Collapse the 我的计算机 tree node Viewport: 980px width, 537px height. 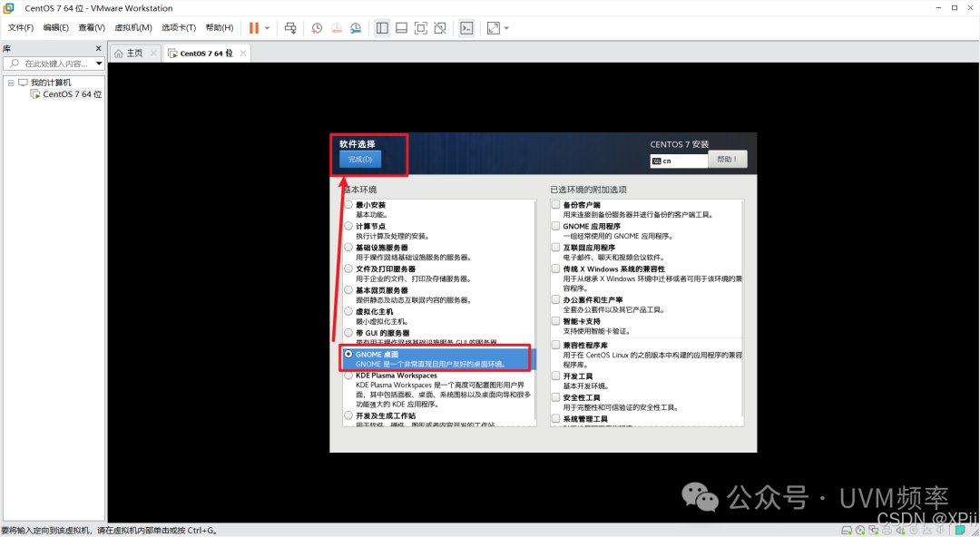[12, 82]
